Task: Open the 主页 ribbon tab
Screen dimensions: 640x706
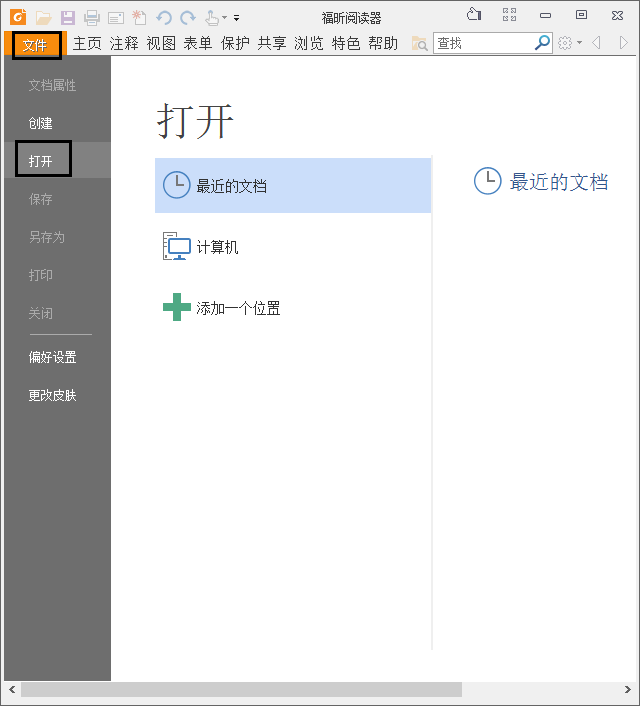Action: click(x=87, y=43)
